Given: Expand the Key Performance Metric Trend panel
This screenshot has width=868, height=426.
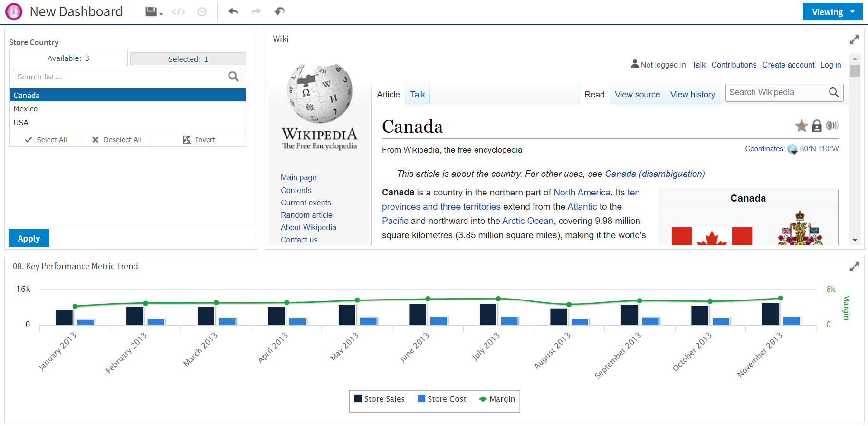Looking at the screenshot, I should (x=854, y=267).
